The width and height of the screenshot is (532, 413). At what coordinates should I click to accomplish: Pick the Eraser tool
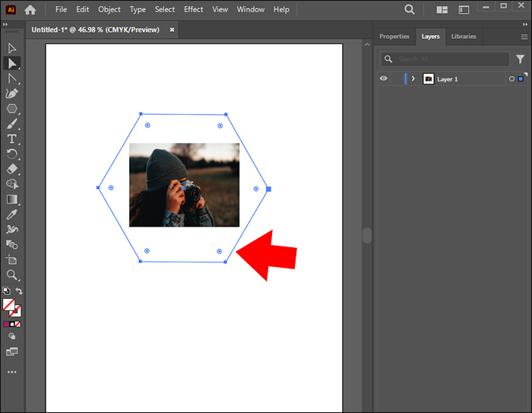pos(12,169)
